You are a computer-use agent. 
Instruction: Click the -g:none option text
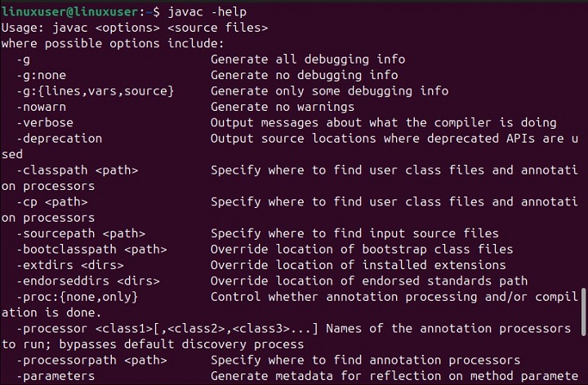click(x=44, y=75)
